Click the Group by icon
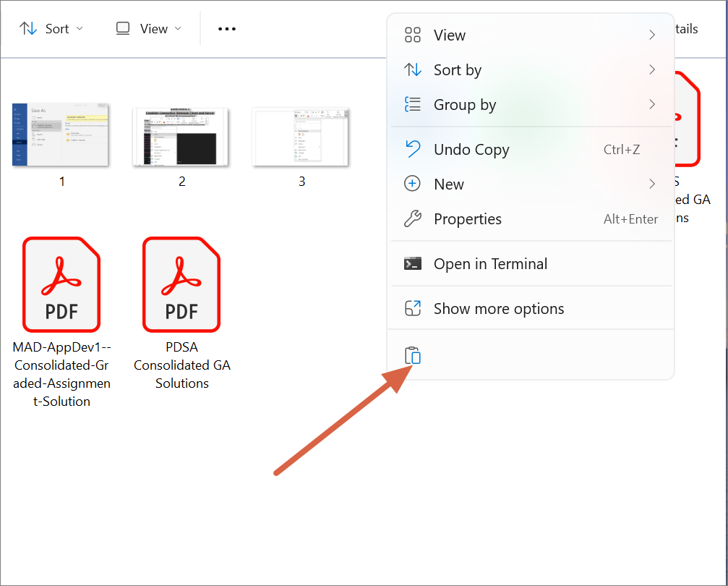This screenshot has width=728, height=586. [412, 104]
